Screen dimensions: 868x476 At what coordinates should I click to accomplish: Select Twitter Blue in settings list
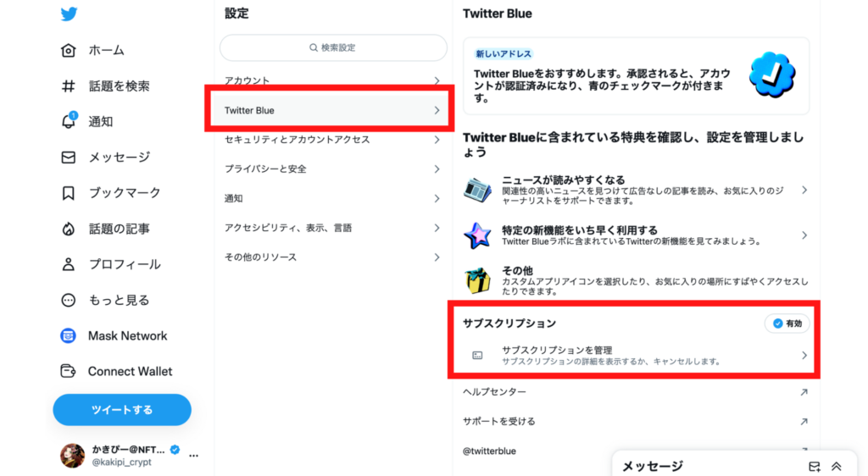(x=332, y=111)
